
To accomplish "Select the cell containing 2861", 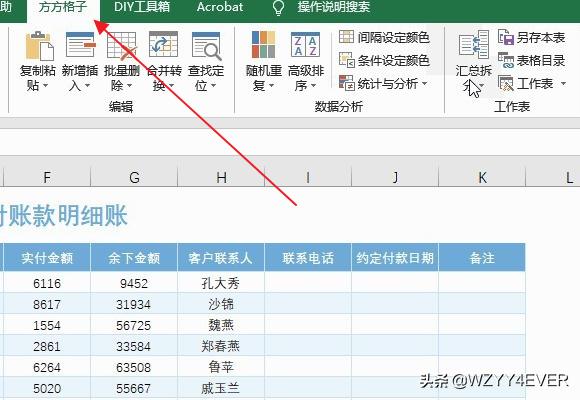I will pyautogui.click(x=47, y=346).
